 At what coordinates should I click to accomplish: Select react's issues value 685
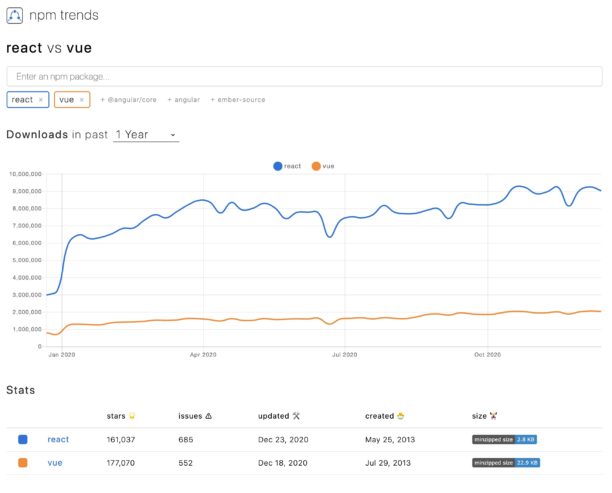(186, 440)
